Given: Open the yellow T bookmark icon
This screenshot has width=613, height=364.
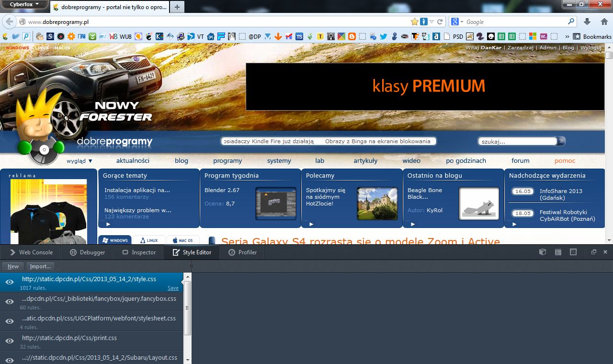Looking at the screenshot, I should pos(320,36).
